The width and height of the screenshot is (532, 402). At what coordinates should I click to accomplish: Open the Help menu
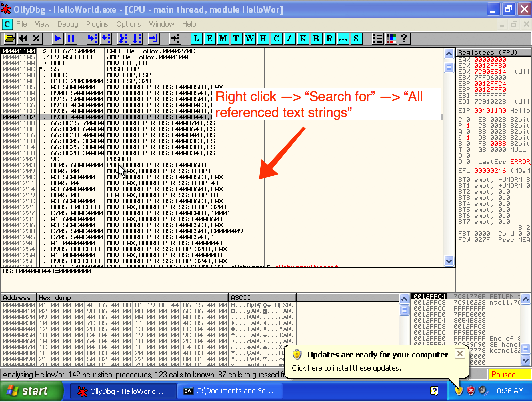(189, 24)
